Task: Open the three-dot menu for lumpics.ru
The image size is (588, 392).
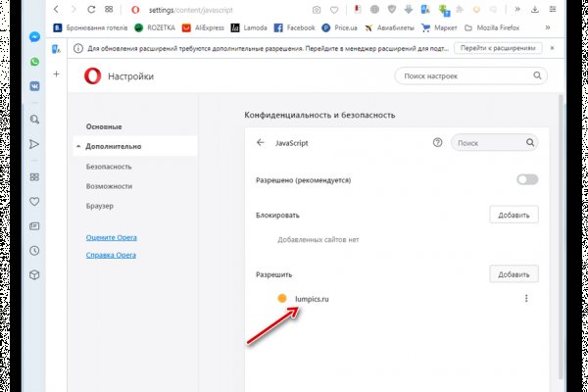Action: coord(527,299)
